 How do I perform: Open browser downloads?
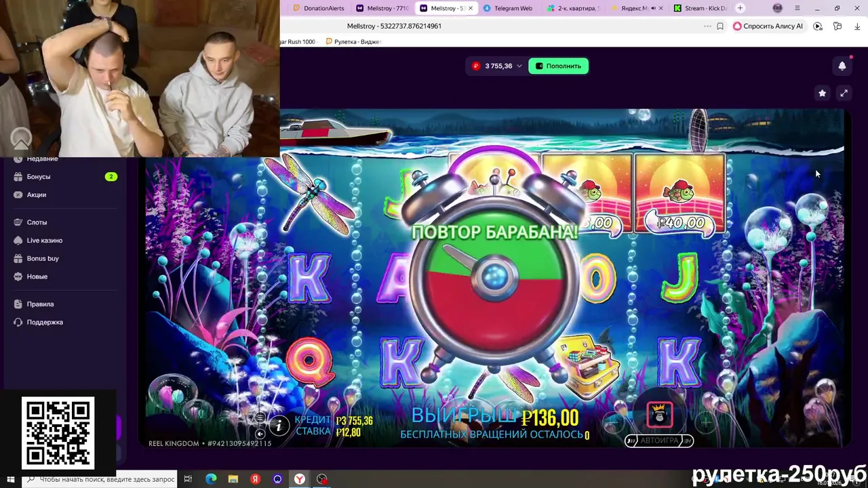coord(857,26)
